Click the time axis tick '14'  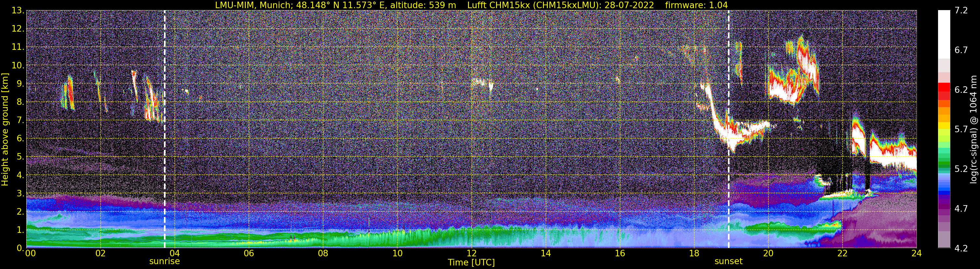click(545, 253)
